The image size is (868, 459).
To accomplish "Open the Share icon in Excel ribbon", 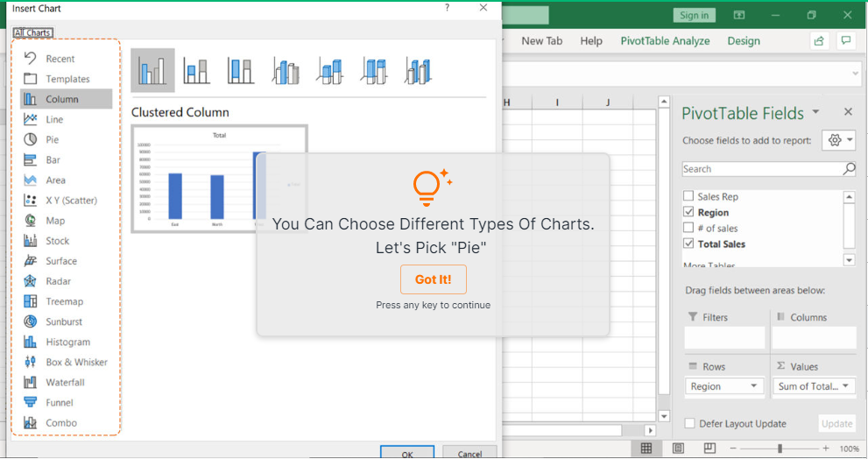I will 819,40.
